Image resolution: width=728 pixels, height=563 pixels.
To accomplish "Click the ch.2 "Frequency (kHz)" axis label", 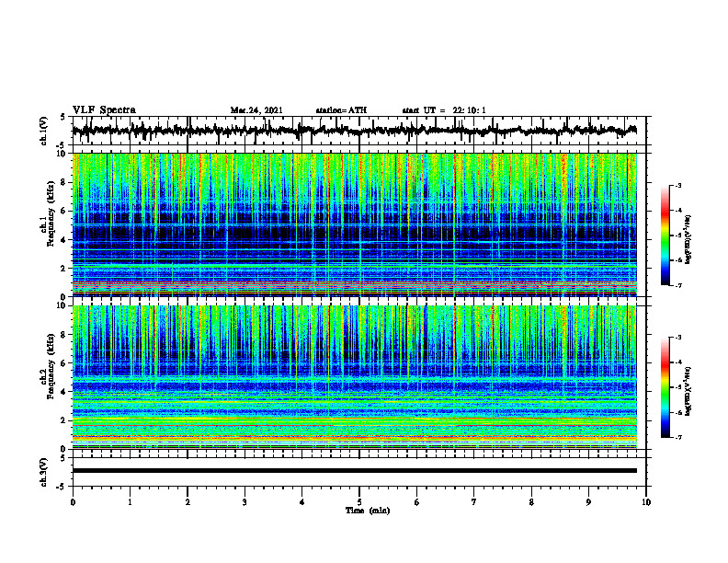I will click(x=51, y=367).
